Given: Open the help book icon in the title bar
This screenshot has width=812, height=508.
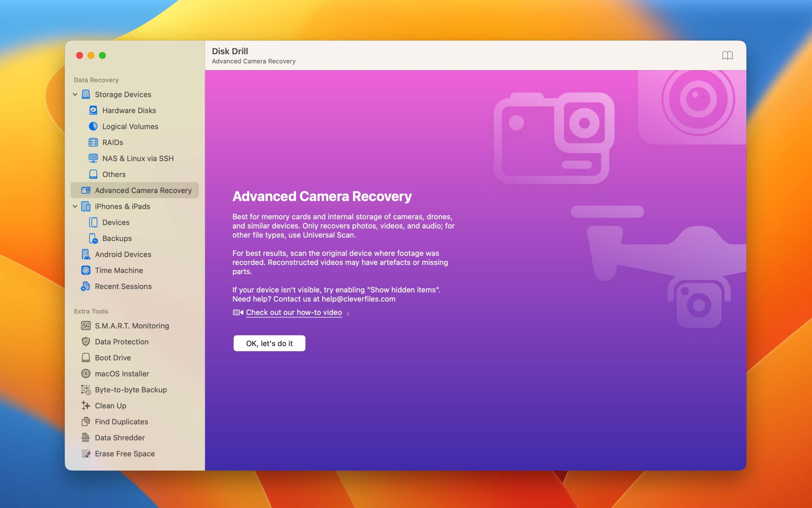Looking at the screenshot, I should (x=727, y=56).
